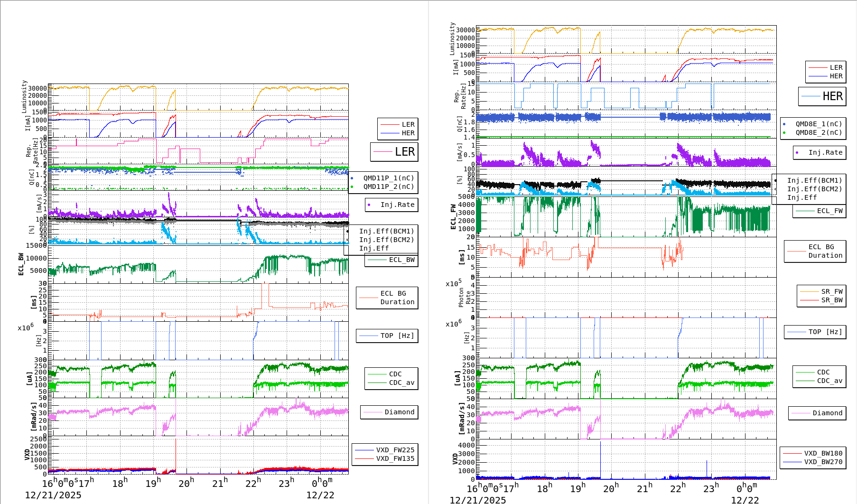
Task: Click Inj.Rate legend in the LER plot
Action: click(x=391, y=205)
